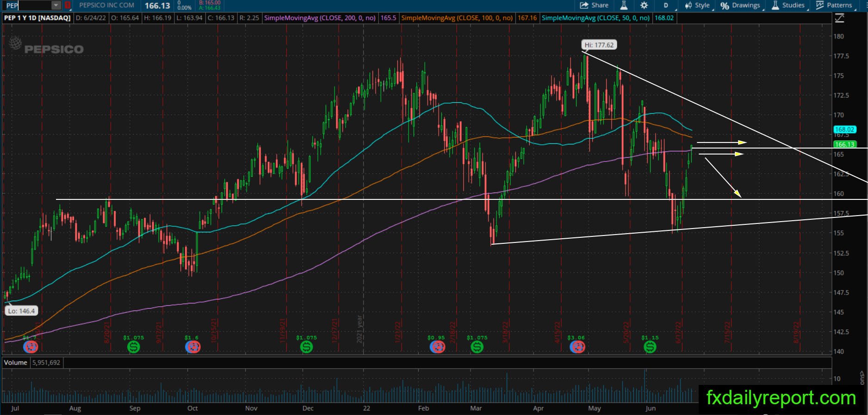
Task: Click the SimpleMovingAvg 200 study label
Action: click(x=320, y=18)
